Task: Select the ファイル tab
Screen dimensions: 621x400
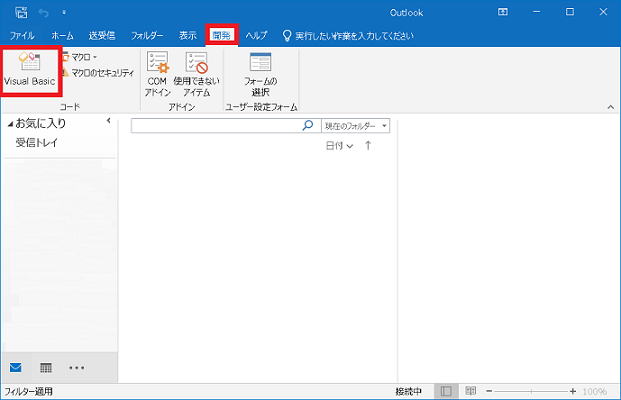Action: pyautogui.click(x=22, y=36)
